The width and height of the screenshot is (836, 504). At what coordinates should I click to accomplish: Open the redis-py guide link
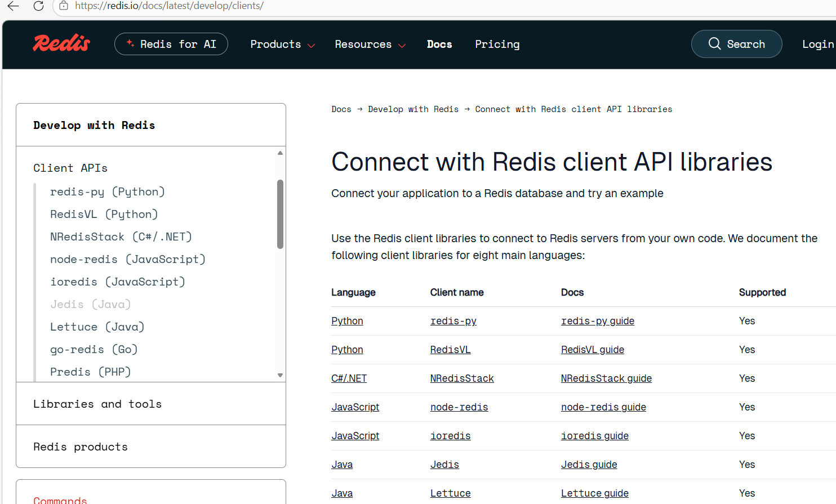[598, 321]
